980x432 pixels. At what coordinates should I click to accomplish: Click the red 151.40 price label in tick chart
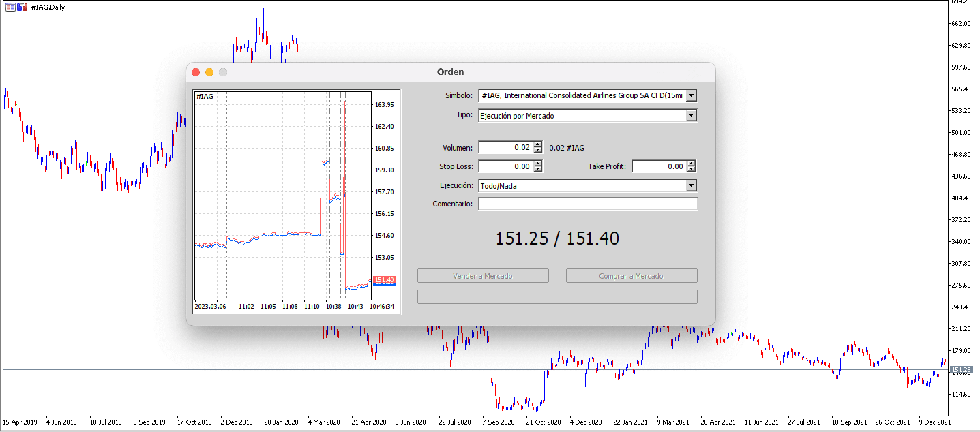pyautogui.click(x=384, y=280)
